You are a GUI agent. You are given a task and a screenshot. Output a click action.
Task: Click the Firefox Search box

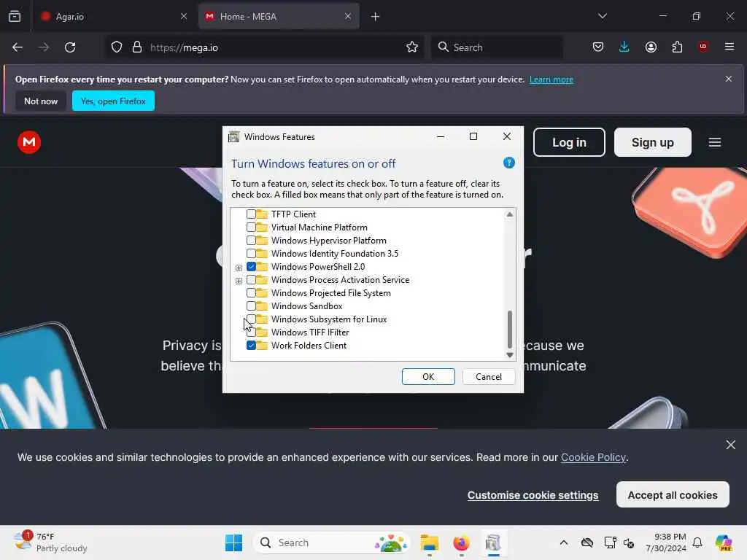tap(498, 47)
